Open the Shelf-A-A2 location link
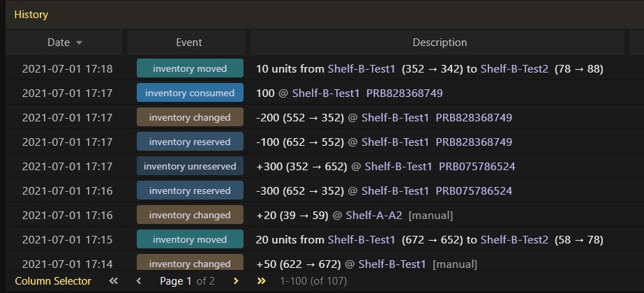This screenshot has height=293, width=644. pos(374,216)
